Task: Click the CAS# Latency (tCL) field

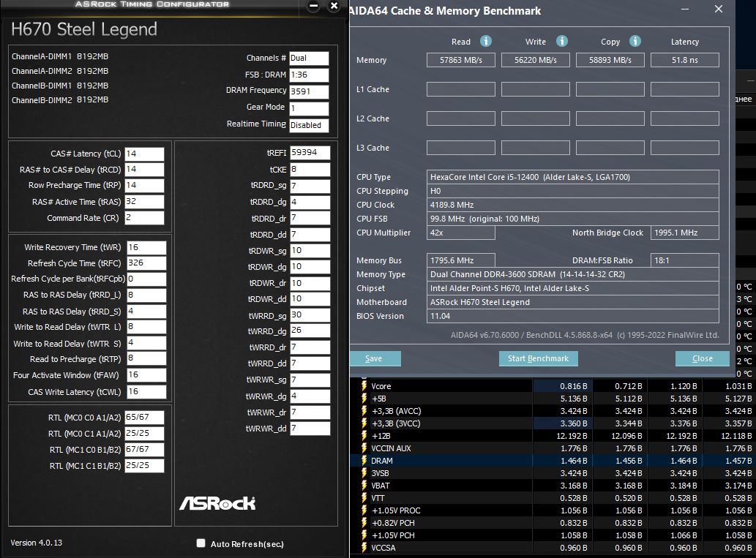Action: click(x=145, y=154)
